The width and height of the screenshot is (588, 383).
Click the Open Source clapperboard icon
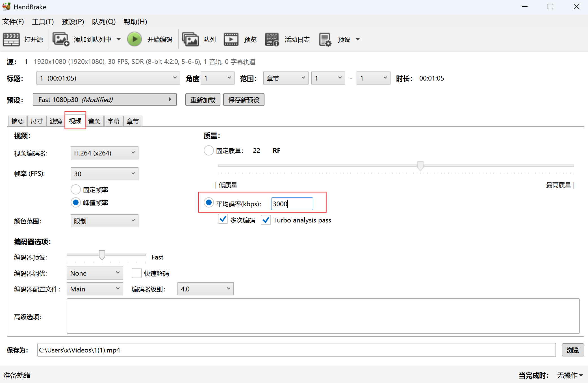pos(11,39)
